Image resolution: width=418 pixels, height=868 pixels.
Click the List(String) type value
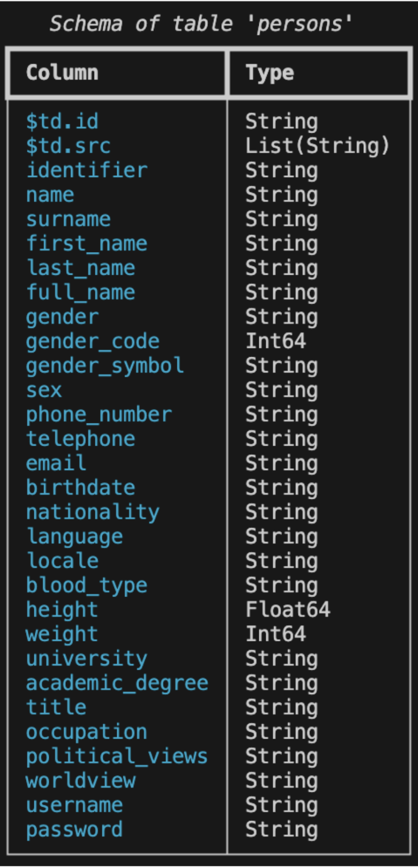pos(317,146)
